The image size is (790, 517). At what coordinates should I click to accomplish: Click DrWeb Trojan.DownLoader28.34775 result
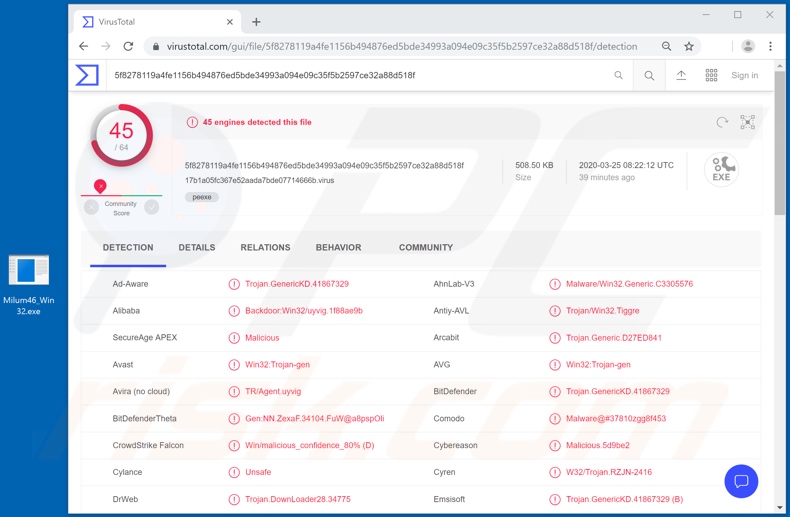[x=298, y=499]
